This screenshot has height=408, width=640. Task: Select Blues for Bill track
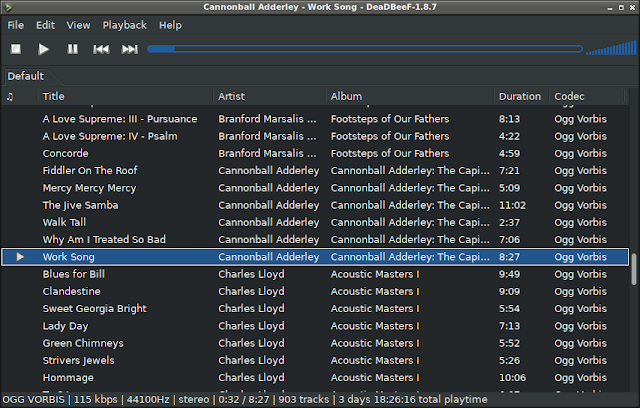315,274
